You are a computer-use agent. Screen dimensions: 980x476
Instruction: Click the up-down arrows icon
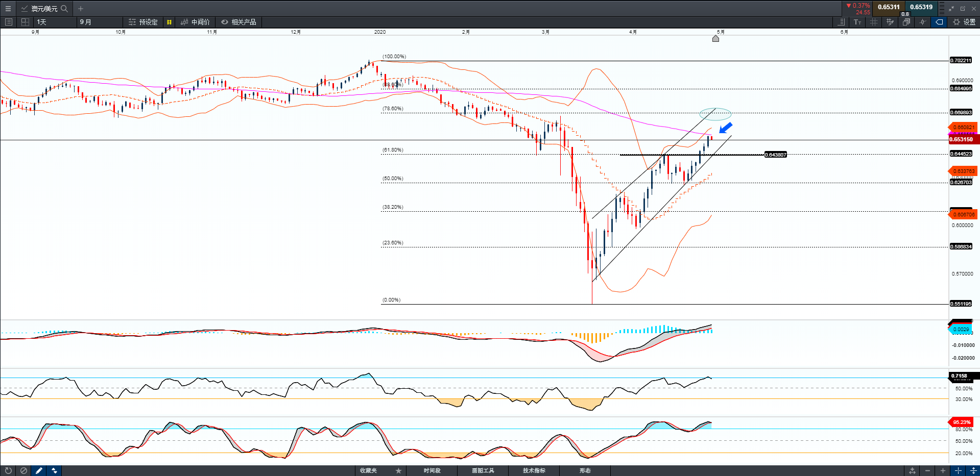(x=54, y=470)
